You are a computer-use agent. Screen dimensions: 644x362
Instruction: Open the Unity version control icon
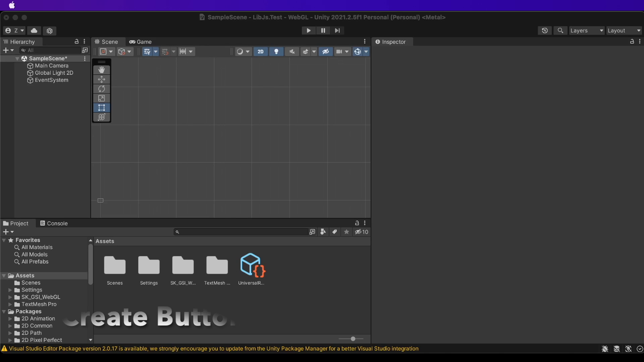50,31
